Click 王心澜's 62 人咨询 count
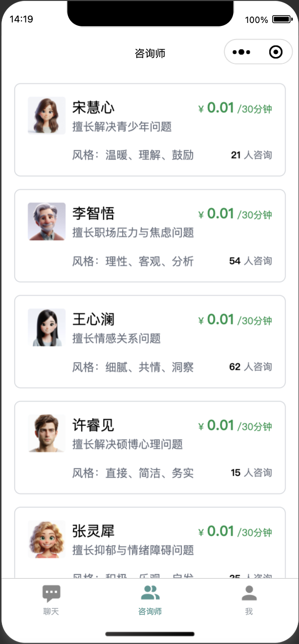299x644 pixels. (x=250, y=367)
